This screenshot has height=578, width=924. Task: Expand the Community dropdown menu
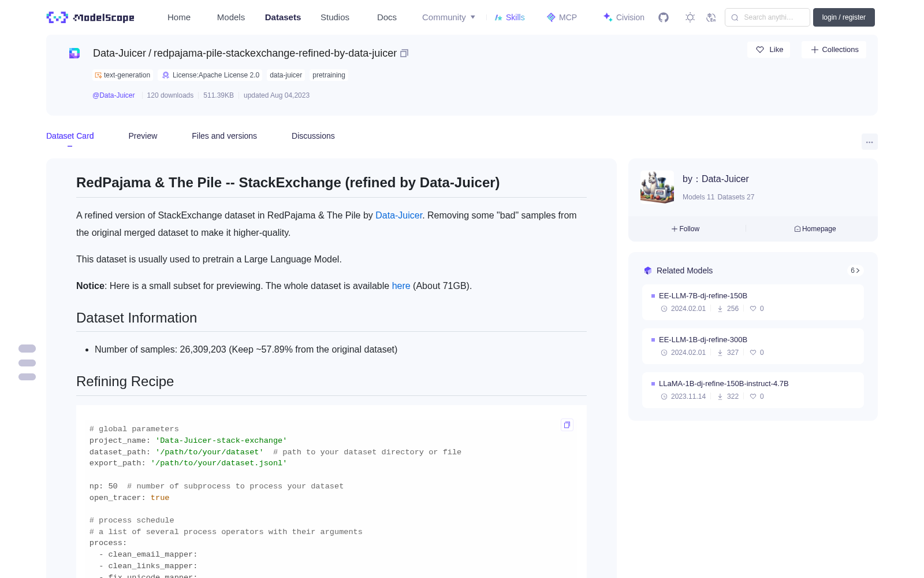tap(449, 17)
